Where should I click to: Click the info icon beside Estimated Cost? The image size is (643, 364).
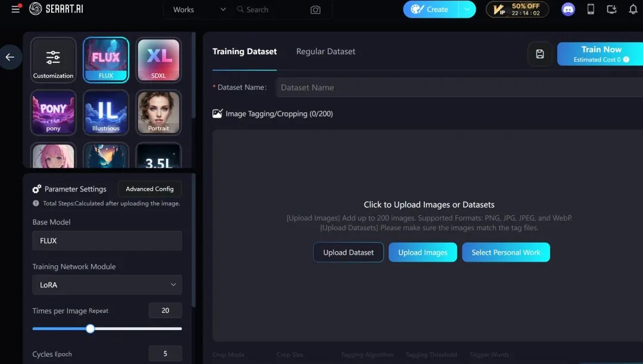(626, 59)
